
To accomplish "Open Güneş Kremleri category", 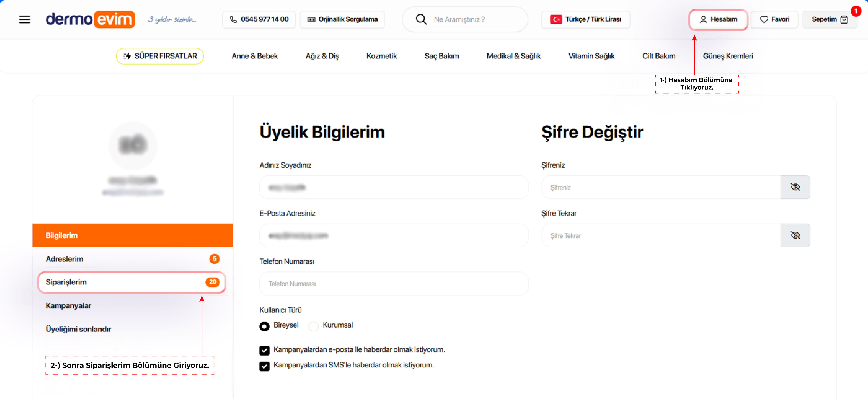I will click(728, 56).
